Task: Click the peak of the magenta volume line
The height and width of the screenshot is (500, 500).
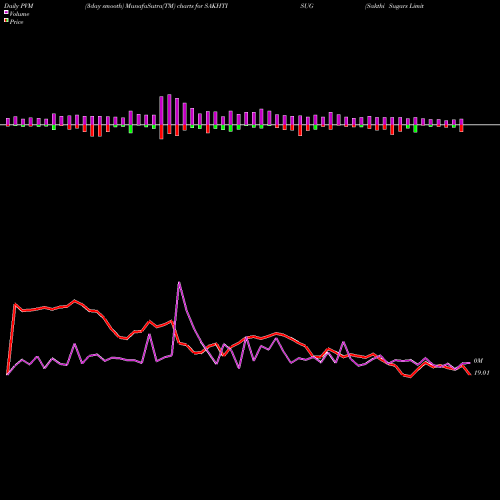Action: tap(179, 283)
